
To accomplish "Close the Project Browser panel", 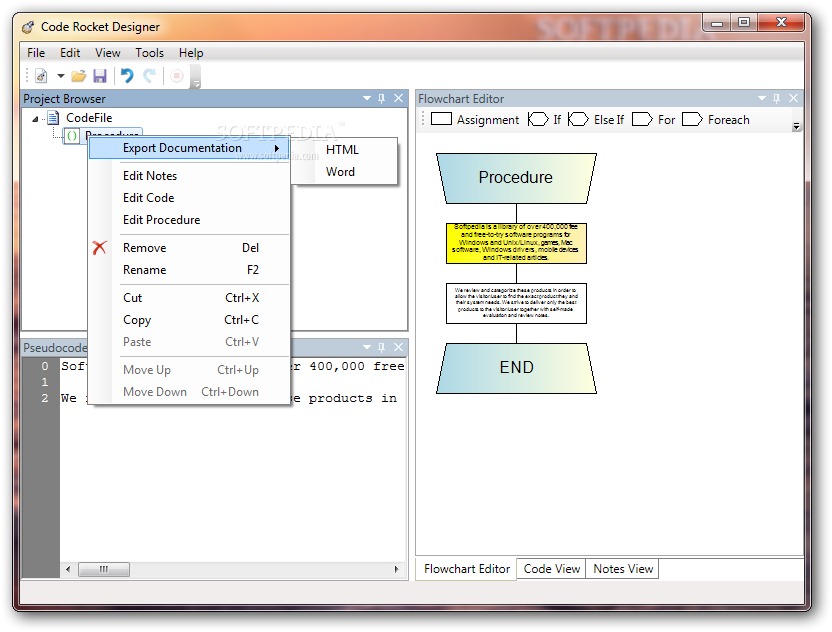I will pyautogui.click(x=398, y=98).
